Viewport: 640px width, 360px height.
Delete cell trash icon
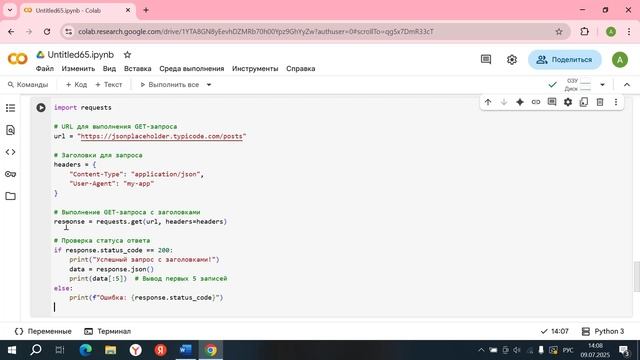600,102
